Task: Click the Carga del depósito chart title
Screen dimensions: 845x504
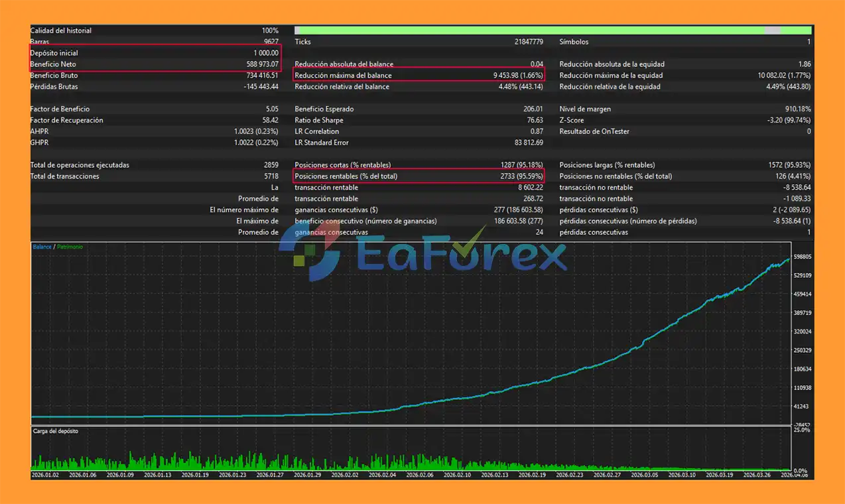Action: click(x=55, y=431)
